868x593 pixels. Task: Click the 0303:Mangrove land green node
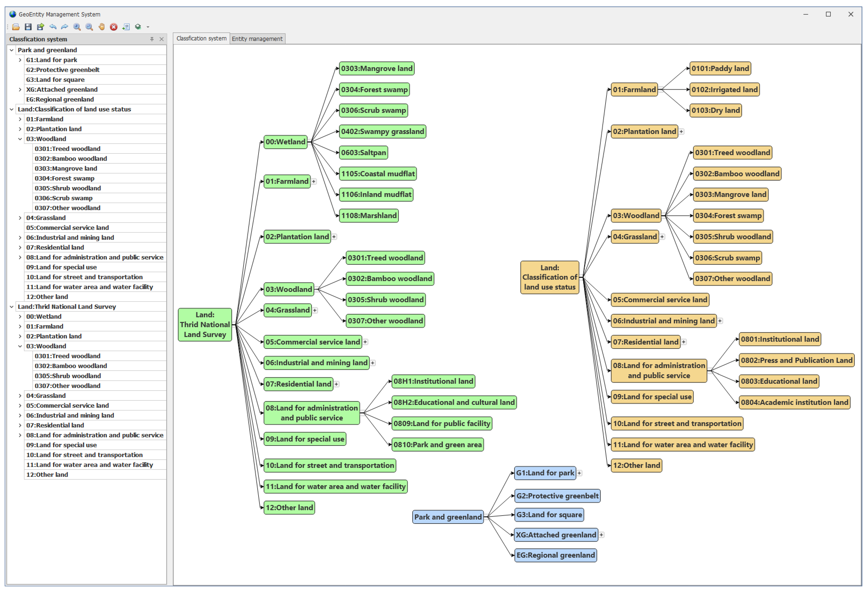(x=376, y=68)
